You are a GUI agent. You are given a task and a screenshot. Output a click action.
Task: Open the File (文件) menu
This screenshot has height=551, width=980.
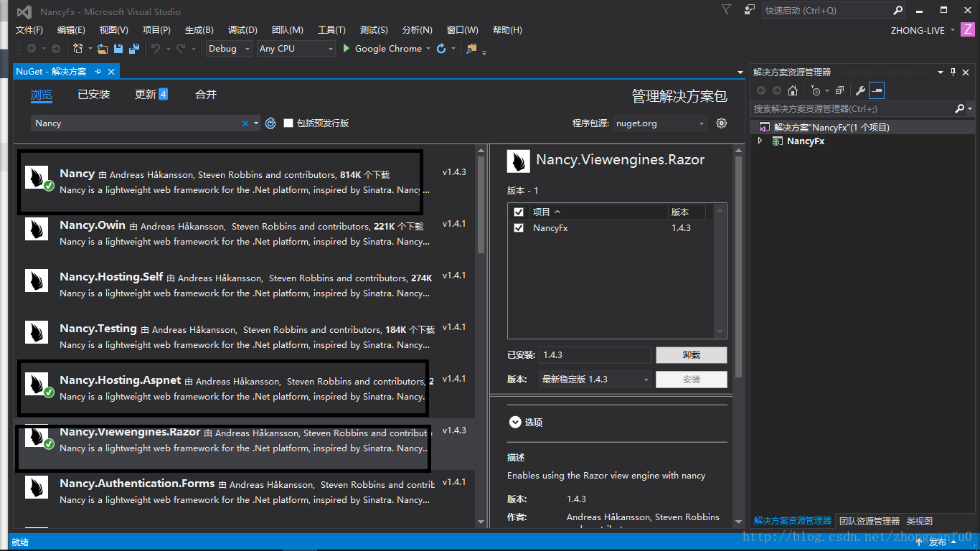click(x=29, y=30)
